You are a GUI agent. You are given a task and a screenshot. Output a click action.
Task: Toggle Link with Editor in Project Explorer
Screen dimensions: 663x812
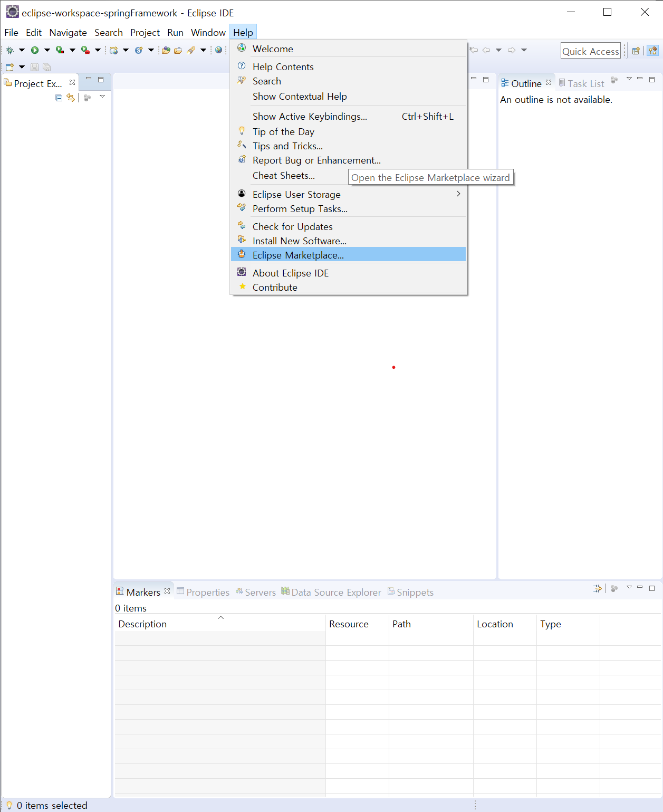tap(71, 98)
